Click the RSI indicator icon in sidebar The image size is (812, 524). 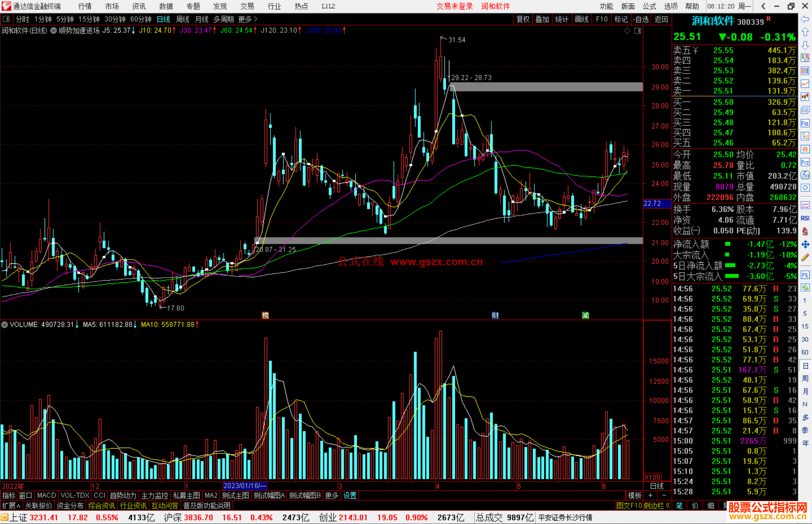tap(805, 218)
